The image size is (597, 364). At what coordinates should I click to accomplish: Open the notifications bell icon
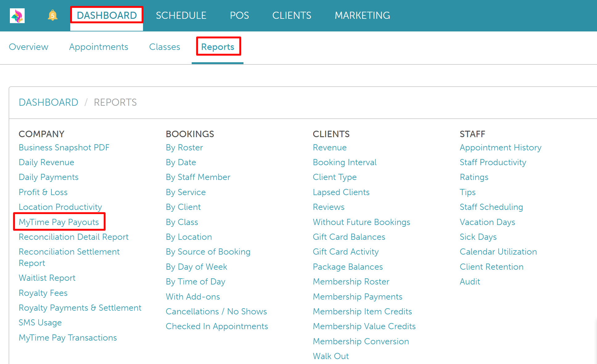[x=53, y=15]
